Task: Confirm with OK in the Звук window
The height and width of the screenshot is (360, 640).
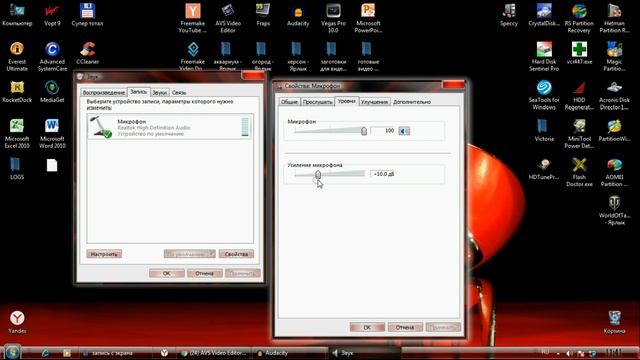Action: coord(167,273)
